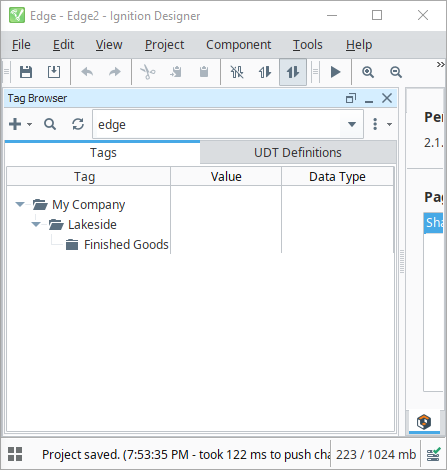
Task: Add a new tag with plus icon
Action: [15, 124]
